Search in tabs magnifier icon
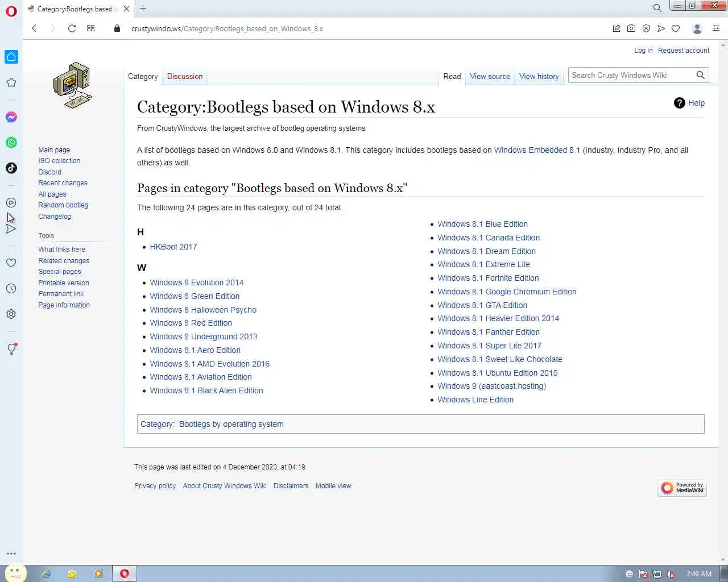Image resolution: width=728 pixels, height=582 pixels. pos(657,8)
